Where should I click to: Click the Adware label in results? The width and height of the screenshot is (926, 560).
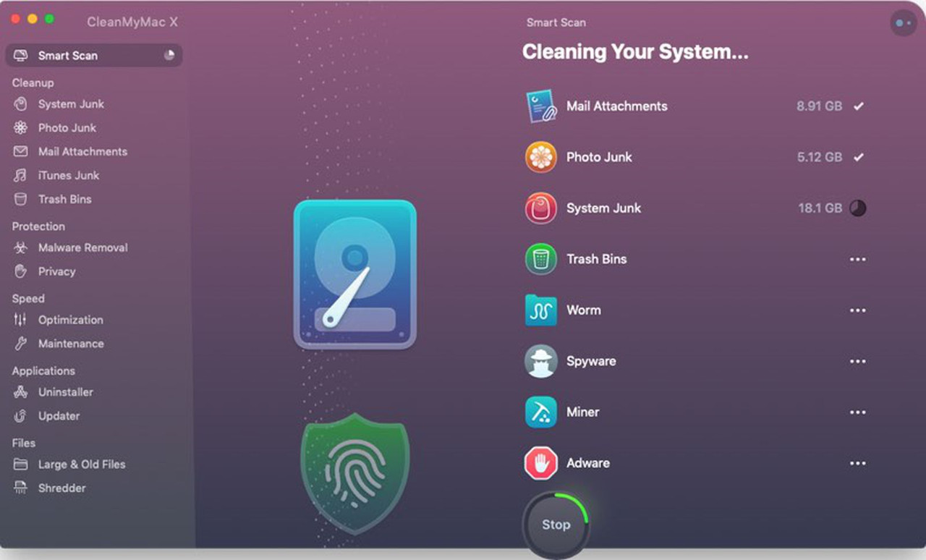pos(588,463)
